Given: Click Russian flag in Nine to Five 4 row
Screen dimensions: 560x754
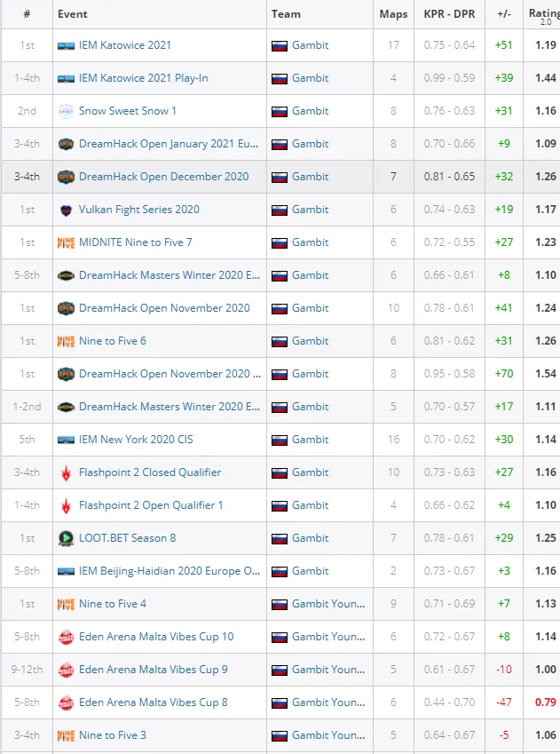Looking at the screenshot, I should (280, 605).
